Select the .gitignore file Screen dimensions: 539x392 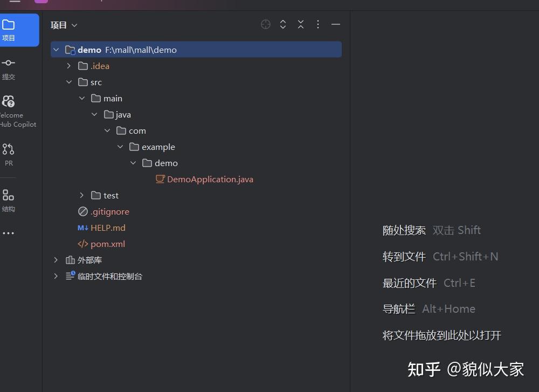point(110,211)
